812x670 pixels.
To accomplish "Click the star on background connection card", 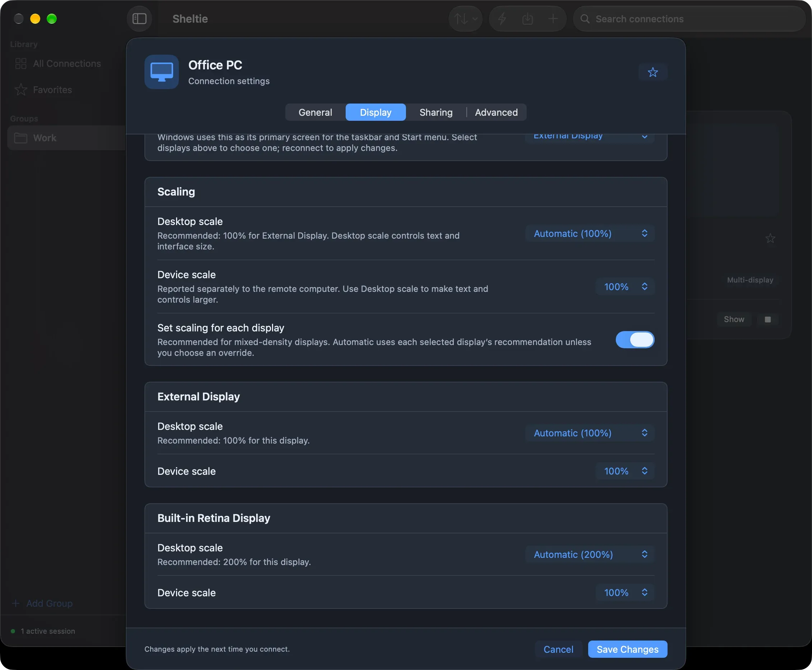I will [770, 239].
